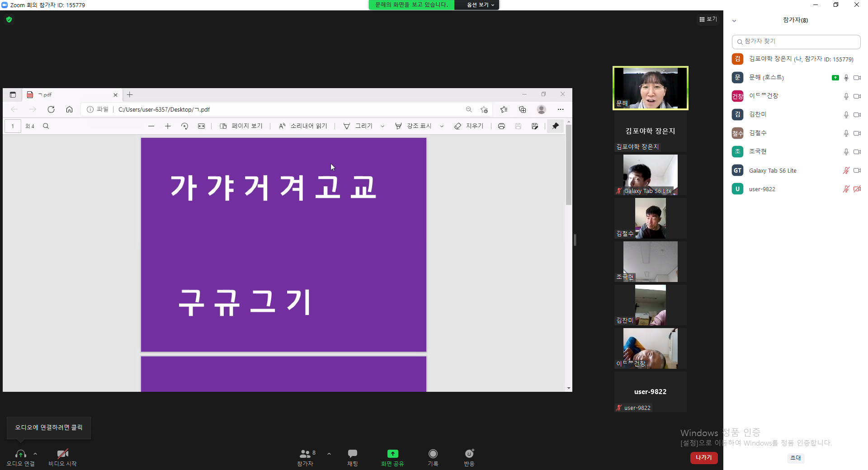Open the view options dropdown at top
Viewport: 868px width, 470px height.
coord(480,5)
